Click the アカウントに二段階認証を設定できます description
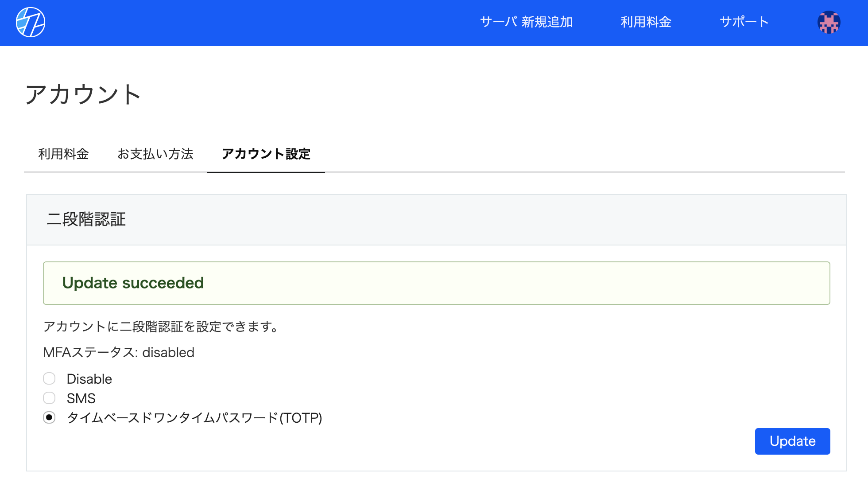This screenshot has width=868, height=479. (x=162, y=327)
